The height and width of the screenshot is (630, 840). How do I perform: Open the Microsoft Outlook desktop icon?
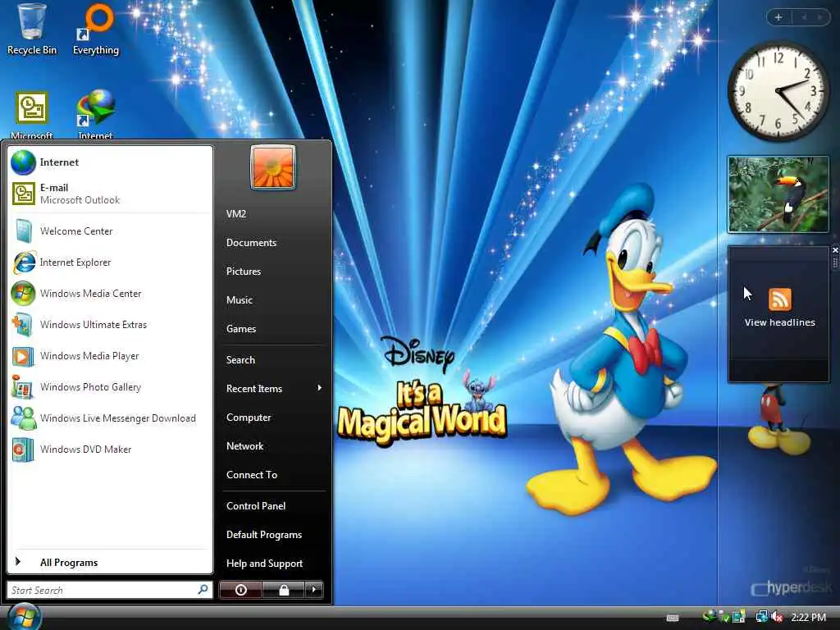tap(32, 115)
